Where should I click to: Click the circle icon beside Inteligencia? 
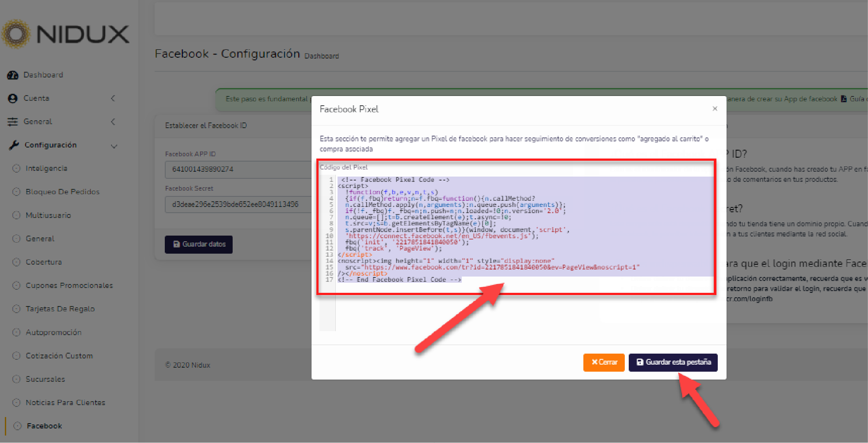[16, 168]
